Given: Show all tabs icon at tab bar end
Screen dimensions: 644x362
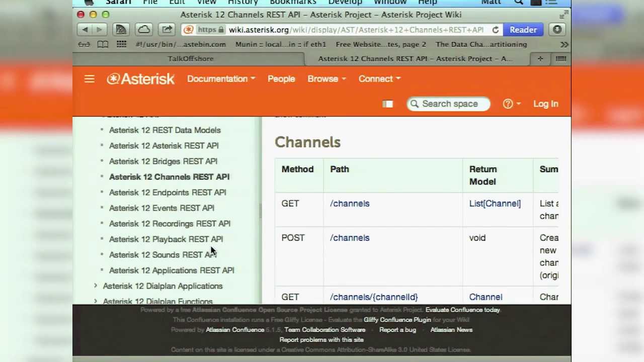Looking at the screenshot, I should click(561, 59).
